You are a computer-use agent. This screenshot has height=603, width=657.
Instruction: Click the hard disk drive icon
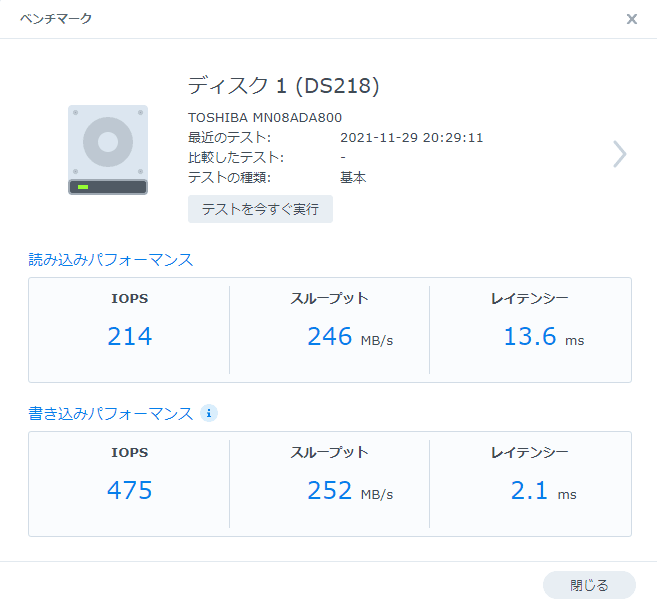(108, 150)
